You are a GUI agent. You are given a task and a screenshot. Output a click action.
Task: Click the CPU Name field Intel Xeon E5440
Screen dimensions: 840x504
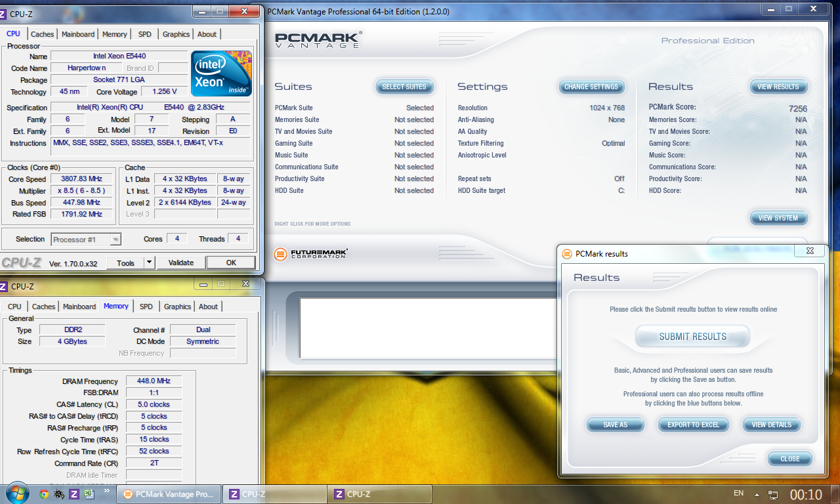pos(119,56)
